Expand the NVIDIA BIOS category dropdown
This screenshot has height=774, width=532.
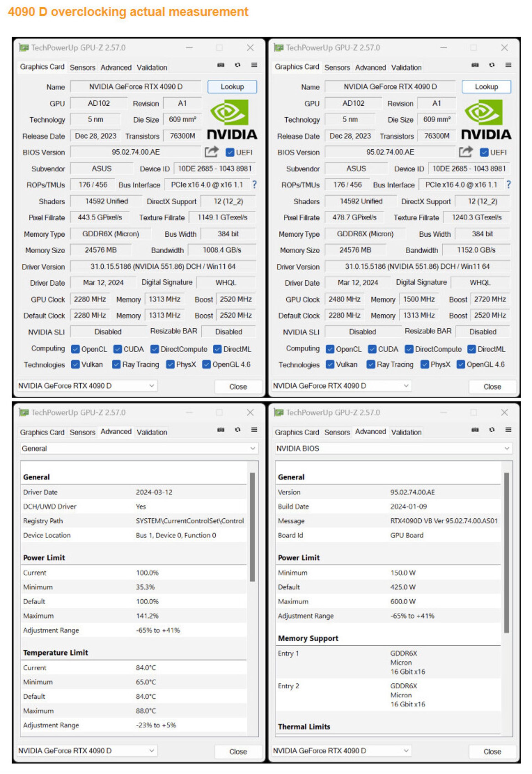(x=394, y=449)
